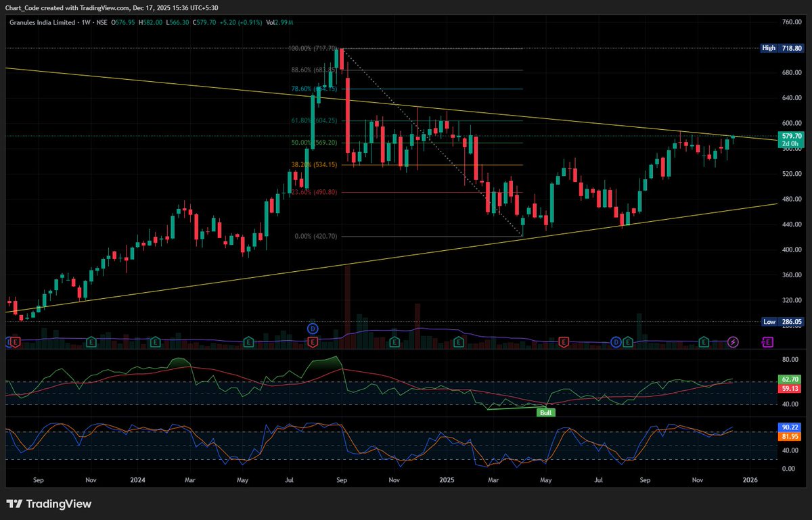Click the 23.60% (490.80) Fibonacci label
812x520 pixels.
[314, 192]
